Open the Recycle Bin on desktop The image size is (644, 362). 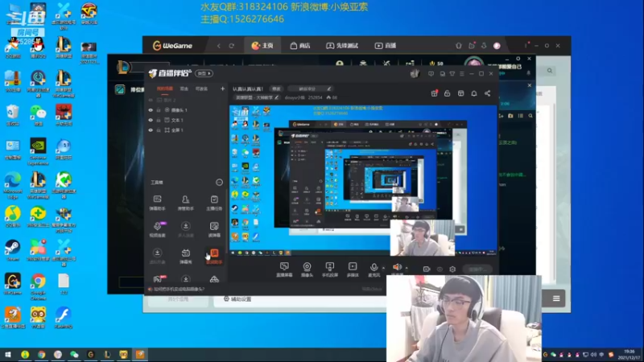pos(13,115)
